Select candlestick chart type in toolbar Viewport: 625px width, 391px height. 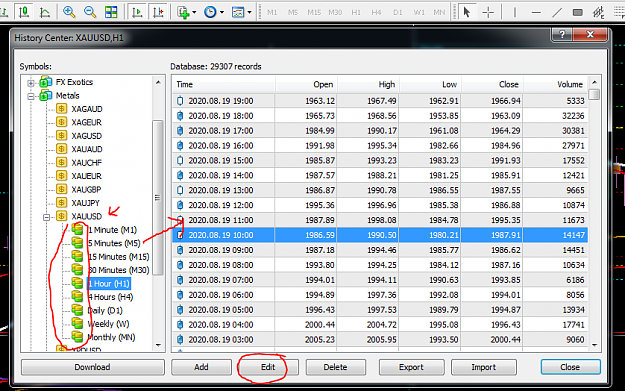pos(24,12)
